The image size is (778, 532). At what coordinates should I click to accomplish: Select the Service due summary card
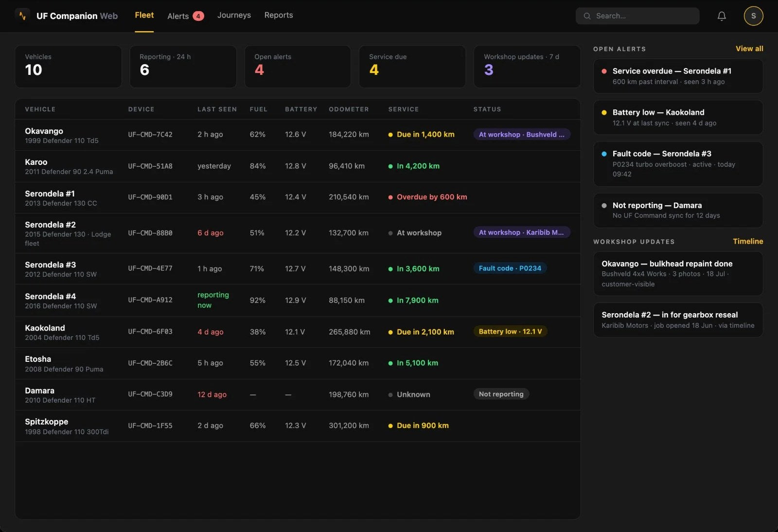pyautogui.click(x=412, y=67)
